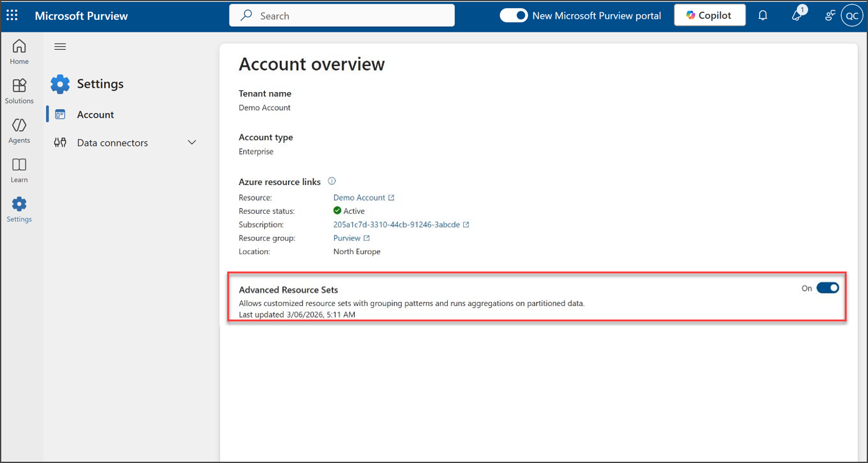Turn off Advanced Resource Sets
The width and height of the screenshot is (868, 463).
[827, 287]
